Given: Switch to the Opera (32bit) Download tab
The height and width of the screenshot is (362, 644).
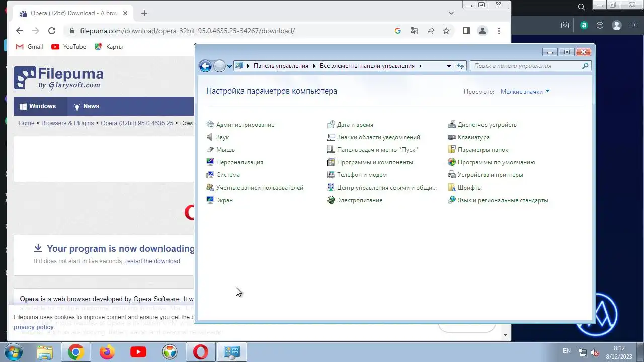Looking at the screenshot, I should click(73, 13).
